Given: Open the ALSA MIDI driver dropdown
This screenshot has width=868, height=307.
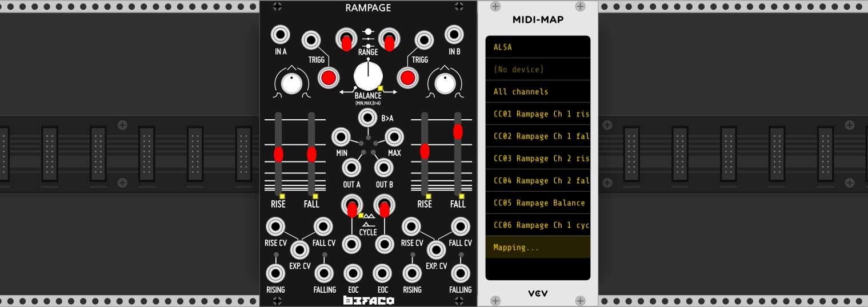Looking at the screenshot, I should pos(538,47).
